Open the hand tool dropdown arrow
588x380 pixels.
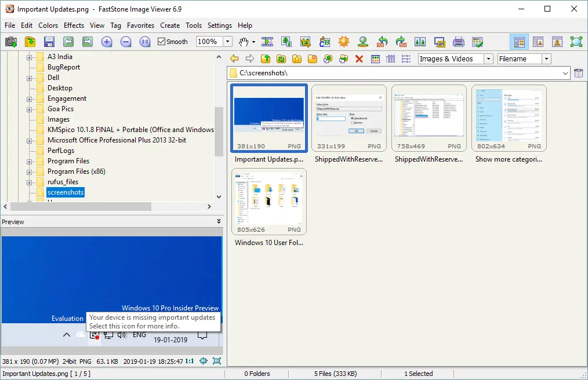[254, 42]
